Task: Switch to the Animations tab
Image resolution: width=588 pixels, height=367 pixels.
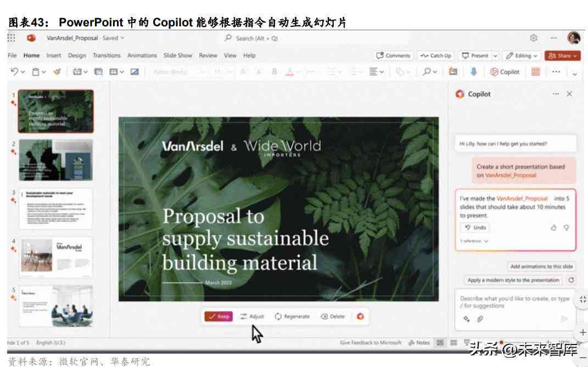Action: (142, 55)
